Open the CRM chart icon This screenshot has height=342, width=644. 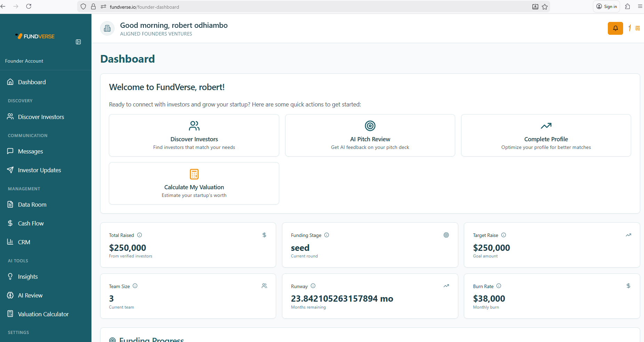[x=10, y=242]
